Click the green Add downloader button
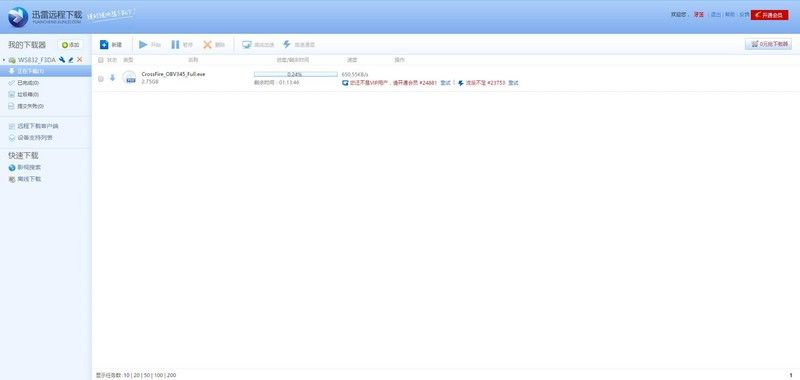The image size is (800, 380). click(x=70, y=45)
